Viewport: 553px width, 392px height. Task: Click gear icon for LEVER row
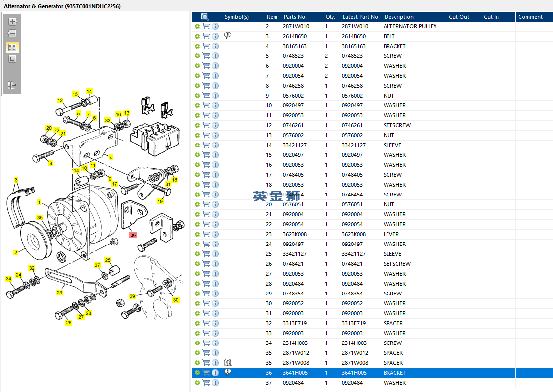pyautogui.click(x=197, y=234)
